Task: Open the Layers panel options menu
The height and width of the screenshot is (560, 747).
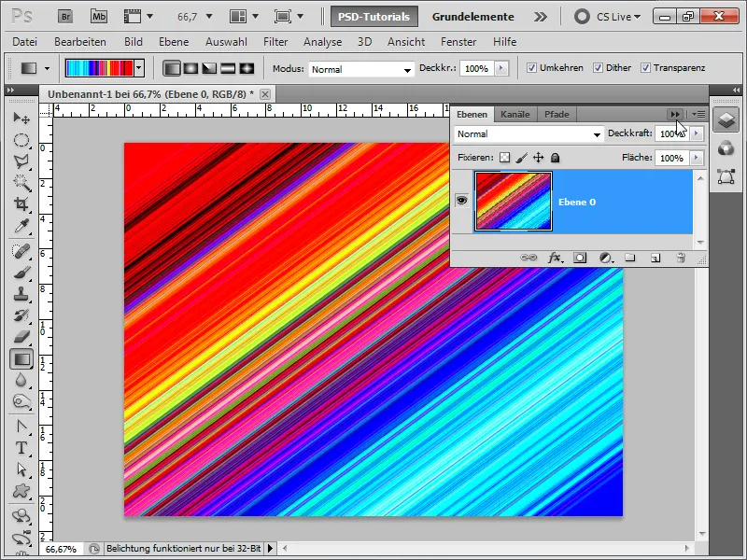Action: point(698,114)
